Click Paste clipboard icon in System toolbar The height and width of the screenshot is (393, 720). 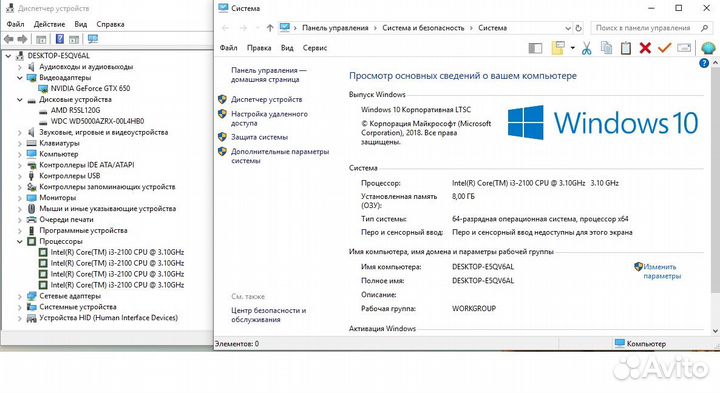pyautogui.click(x=625, y=48)
